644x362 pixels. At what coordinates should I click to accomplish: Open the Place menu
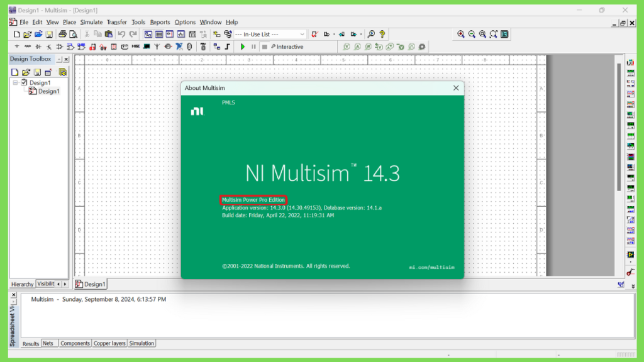click(69, 22)
